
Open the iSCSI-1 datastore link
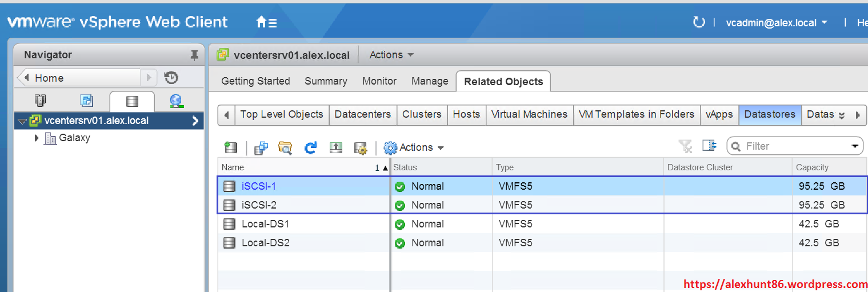click(259, 186)
